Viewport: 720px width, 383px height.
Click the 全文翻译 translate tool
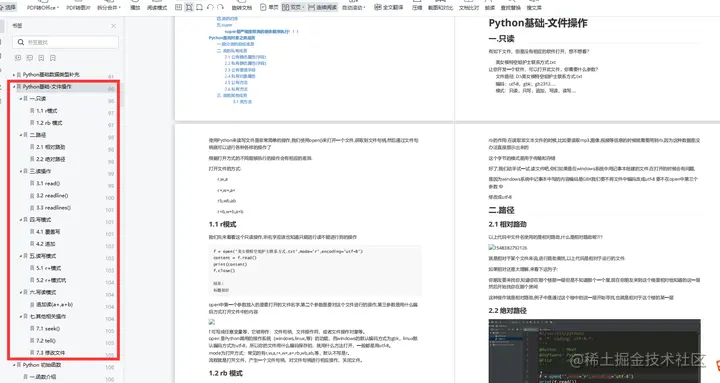click(x=388, y=7)
